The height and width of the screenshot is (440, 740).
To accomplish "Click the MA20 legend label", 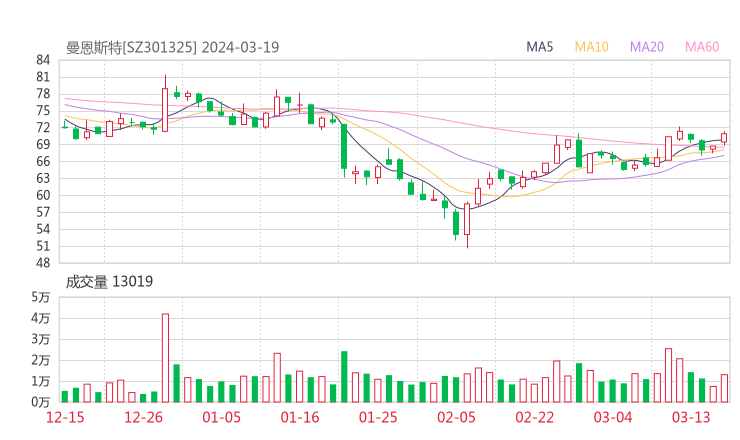I will [x=647, y=47].
